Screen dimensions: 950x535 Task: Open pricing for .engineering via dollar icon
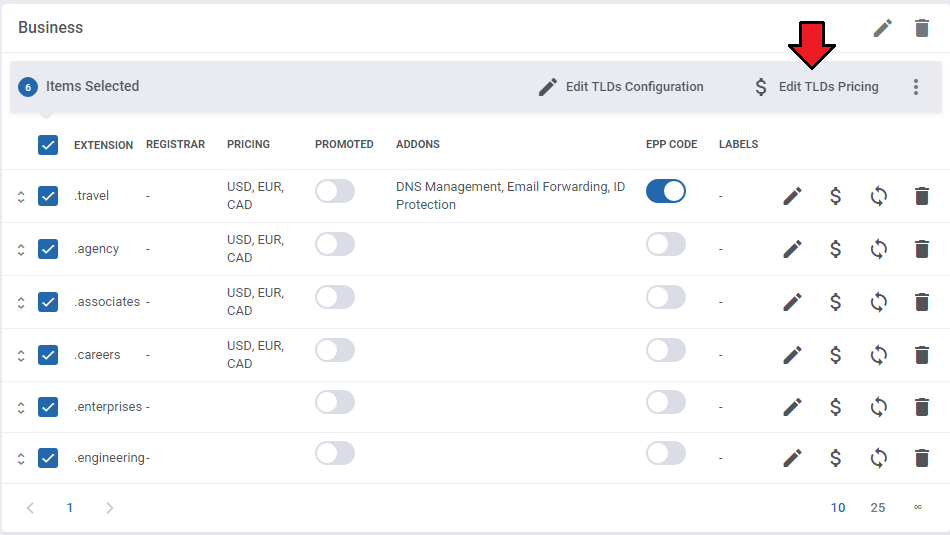click(835, 458)
